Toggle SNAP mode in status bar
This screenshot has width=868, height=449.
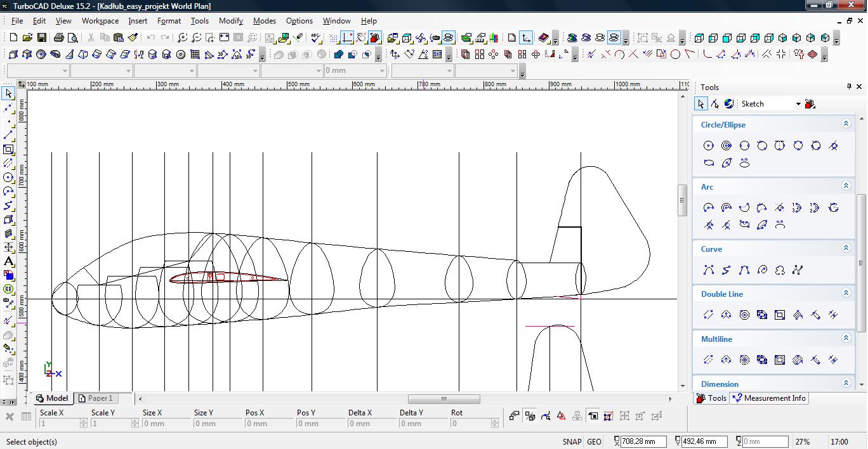(571, 442)
